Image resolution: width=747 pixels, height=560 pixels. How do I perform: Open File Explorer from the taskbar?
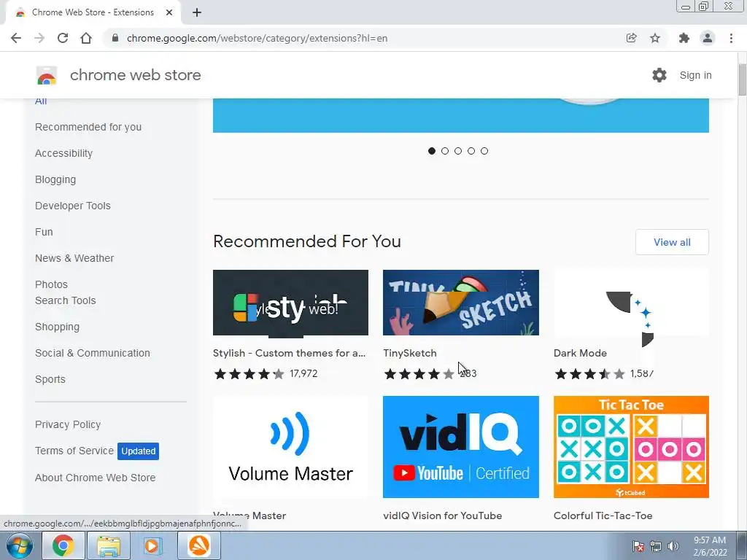coord(109,545)
